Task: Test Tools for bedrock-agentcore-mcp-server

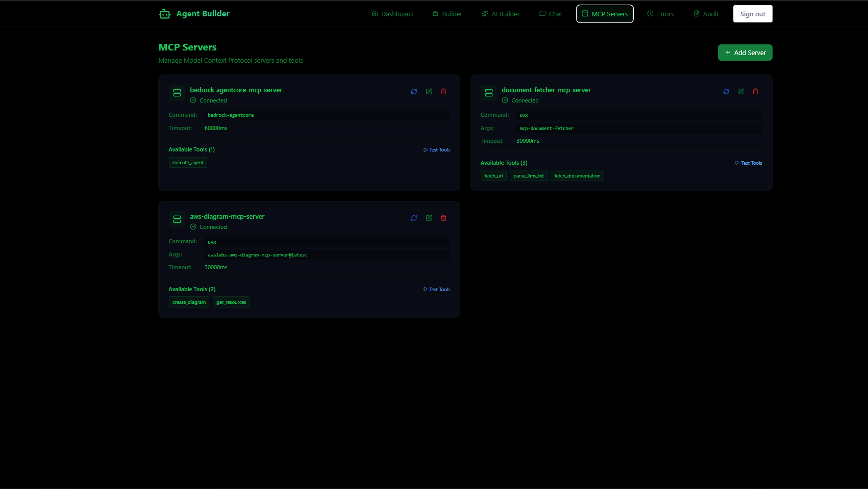Action: pyautogui.click(x=437, y=150)
